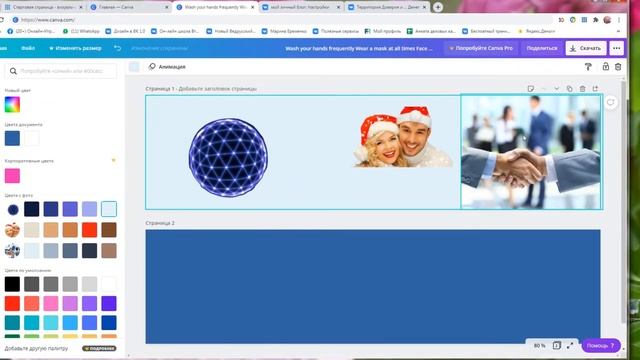Viewport: 640px width, 360px height.
Task: Select the blue sphere image on the canvas
Action: (228, 158)
